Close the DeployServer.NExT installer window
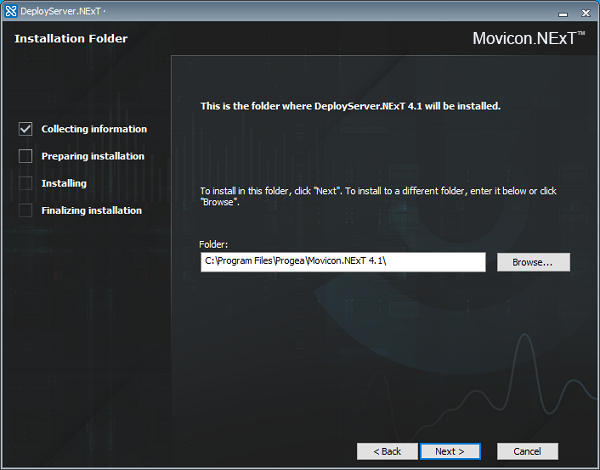Image resolution: width=600 pixels, height=470 pixels. (585, 13)
